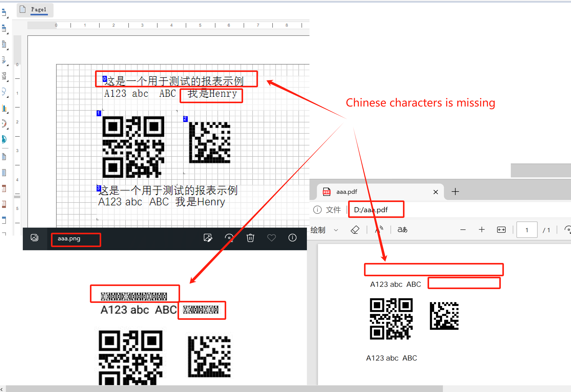Image resolution: width=571 pixels, height=392 pixels.
Task: Select the Gauge object tool in designer sidebar
Action: click(4, 124)
